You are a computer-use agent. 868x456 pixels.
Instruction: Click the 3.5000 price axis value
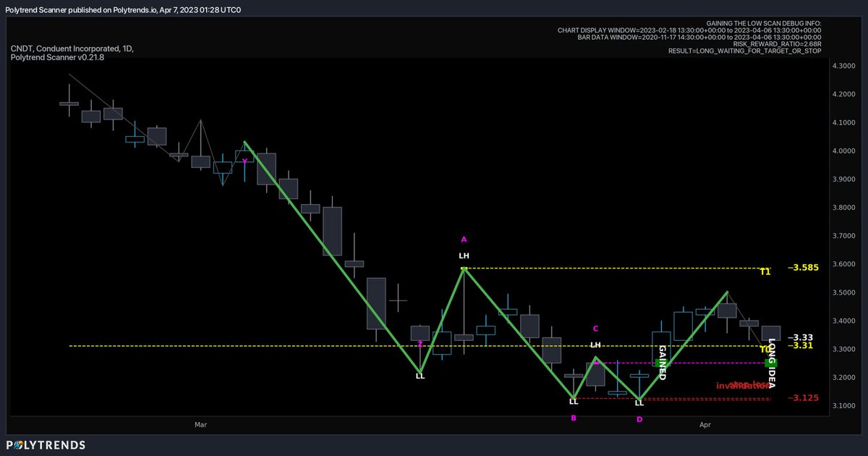[x=846, y=292]
